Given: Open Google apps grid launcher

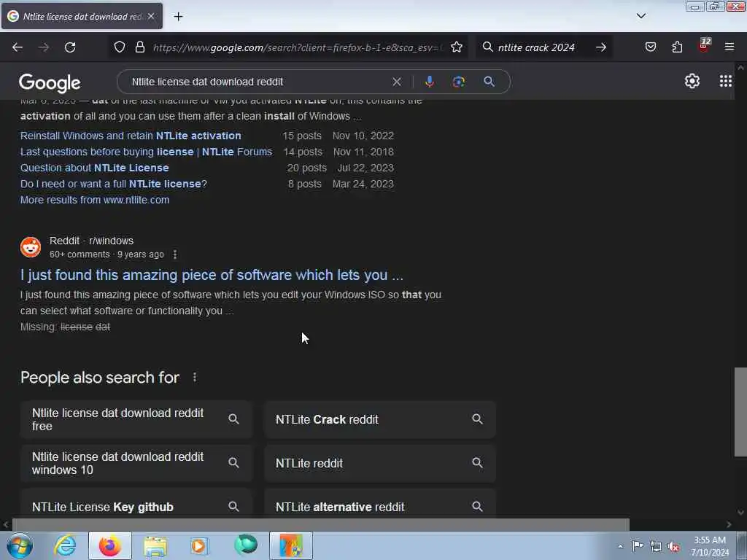Looking at the screenshot, I should click(x=726, y=82).
